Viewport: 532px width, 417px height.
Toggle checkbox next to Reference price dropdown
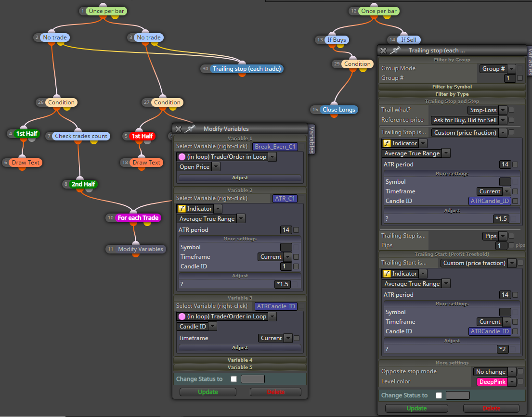click(x=512, y=120)
